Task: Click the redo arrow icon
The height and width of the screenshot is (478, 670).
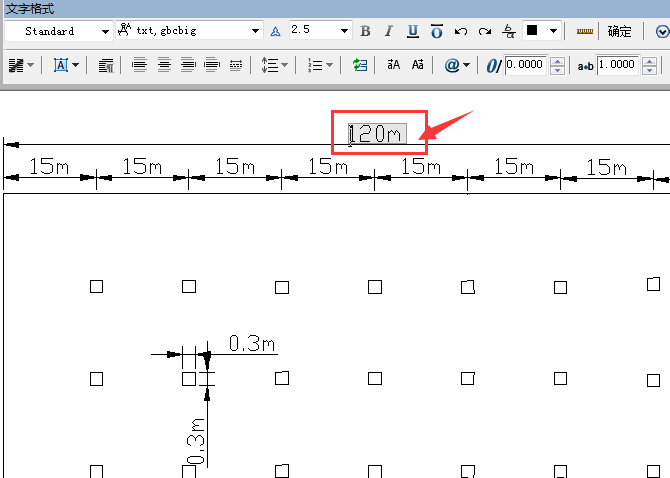Action: [485, 31]
